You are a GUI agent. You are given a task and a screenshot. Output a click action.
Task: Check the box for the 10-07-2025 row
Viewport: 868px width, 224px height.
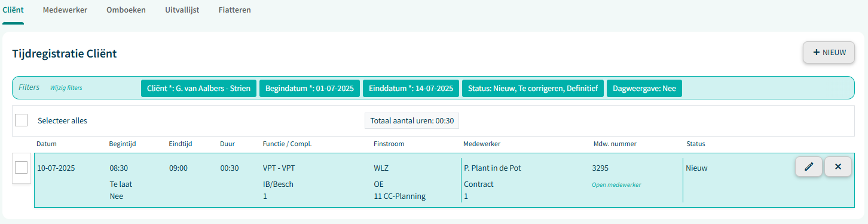[22, 168]
